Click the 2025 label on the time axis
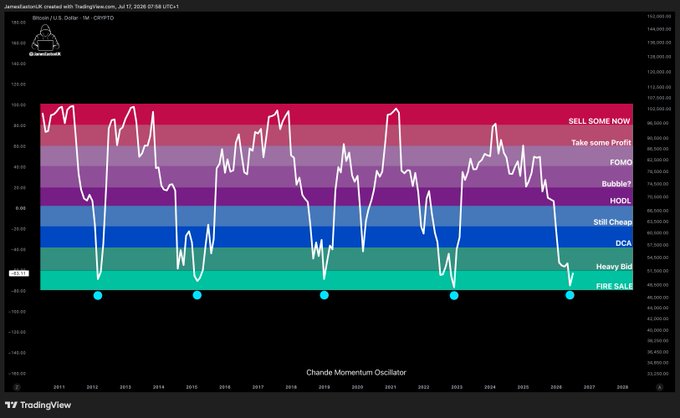The image size is (680, 418). pos(523,387)
